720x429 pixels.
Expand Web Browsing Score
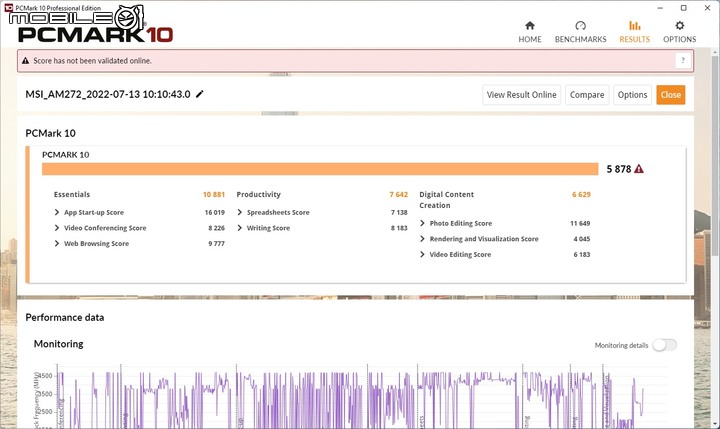57,243
